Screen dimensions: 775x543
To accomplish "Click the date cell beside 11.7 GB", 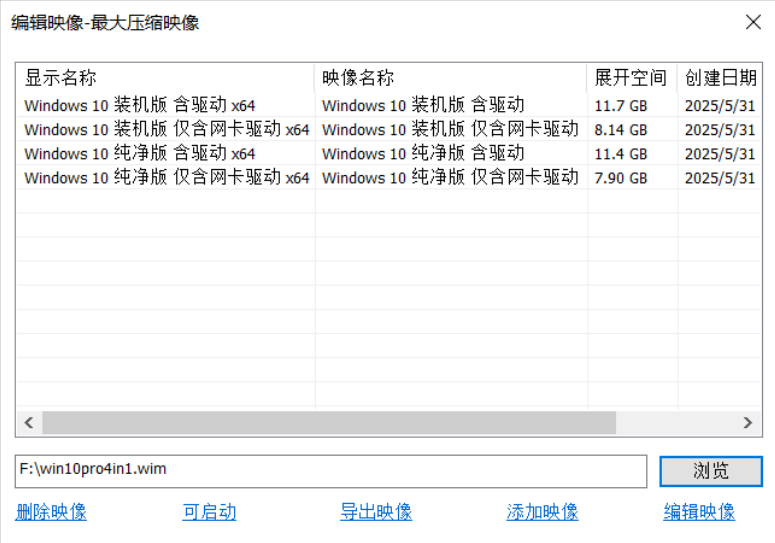I will tap(720, 106).
